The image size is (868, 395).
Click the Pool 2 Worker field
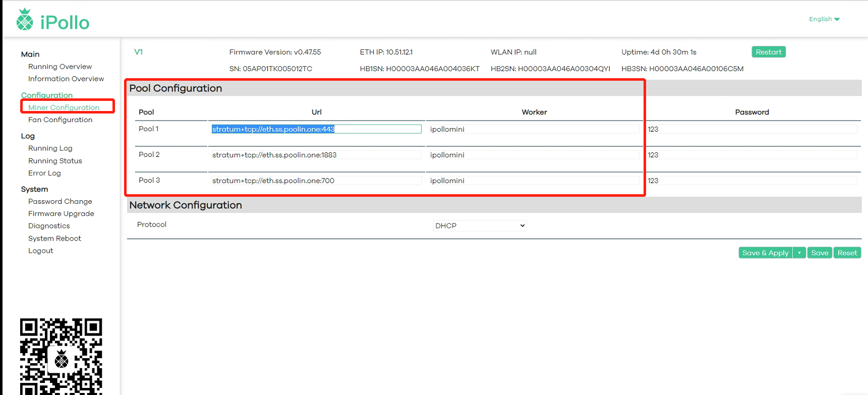tap(534, 155)
